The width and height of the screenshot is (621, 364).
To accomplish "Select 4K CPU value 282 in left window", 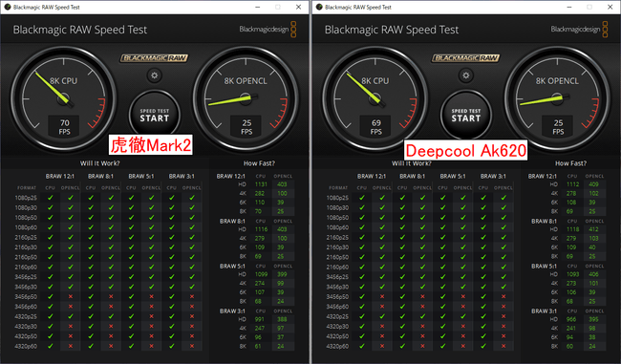I will coord(260,193).
